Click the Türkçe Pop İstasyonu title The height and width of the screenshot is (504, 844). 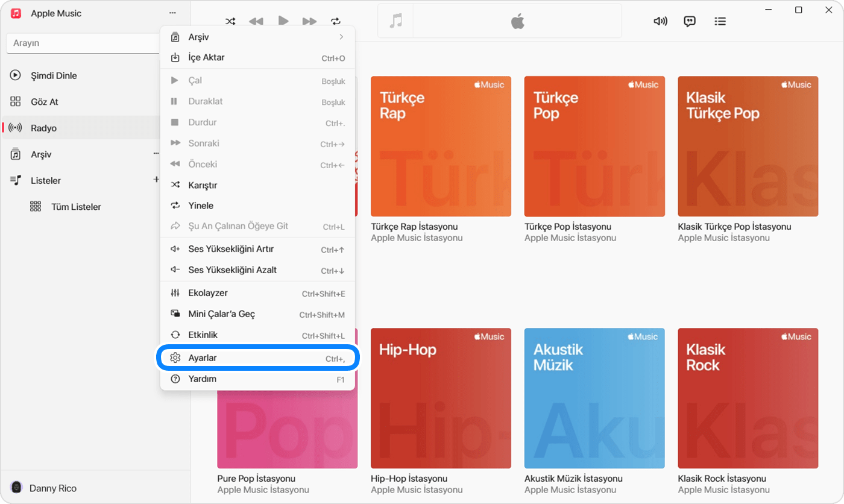click(x=568, y=227)
